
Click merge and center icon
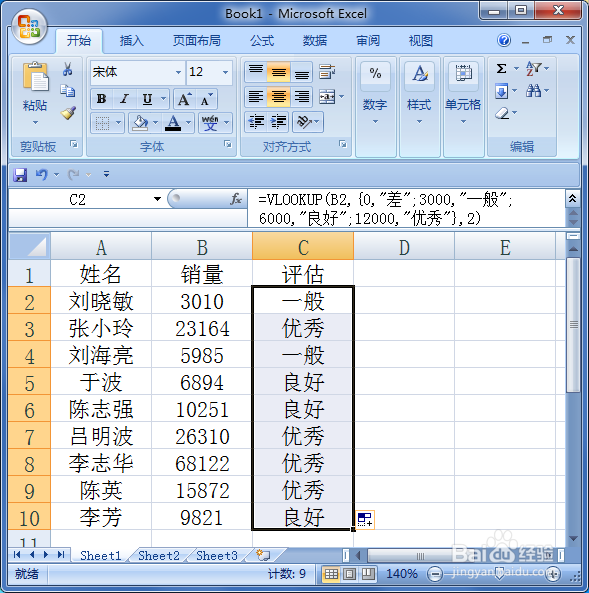pos(327,96)
